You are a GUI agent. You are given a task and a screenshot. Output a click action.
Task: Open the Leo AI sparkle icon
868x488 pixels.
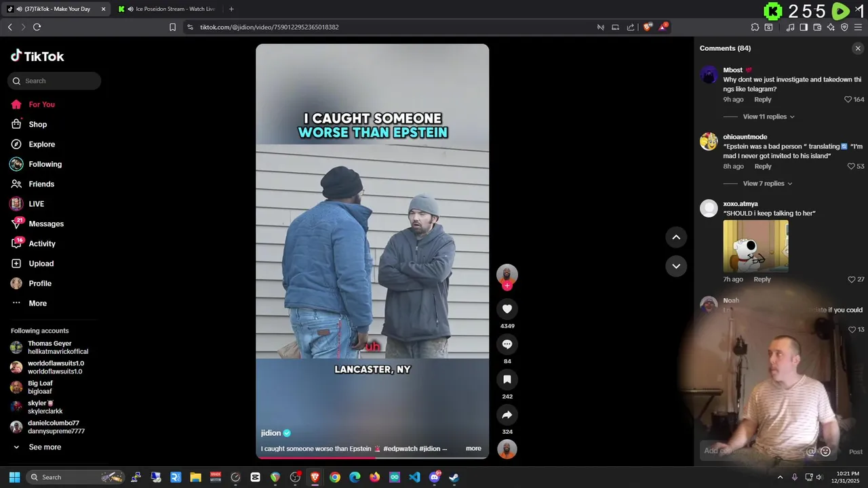click(831, 27)
